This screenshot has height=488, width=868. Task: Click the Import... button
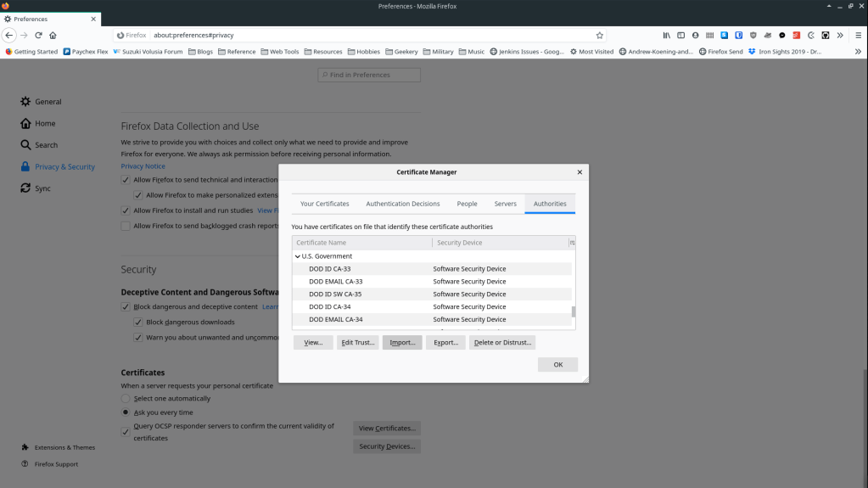coord(402,342)
